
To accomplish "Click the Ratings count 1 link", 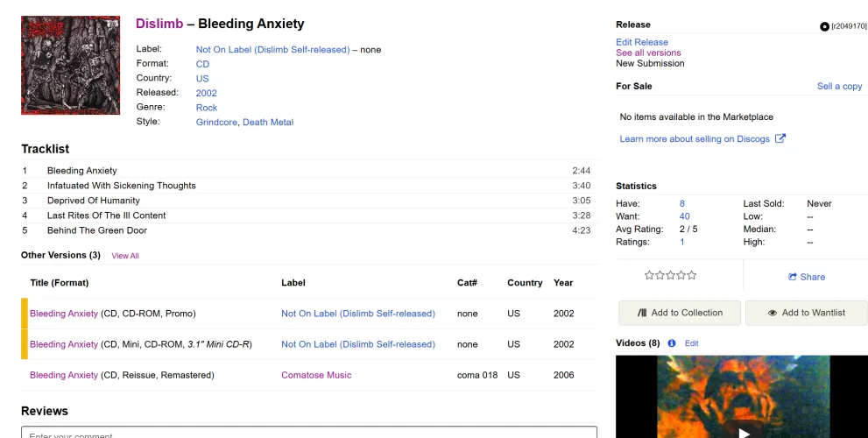I will (682, 242).
